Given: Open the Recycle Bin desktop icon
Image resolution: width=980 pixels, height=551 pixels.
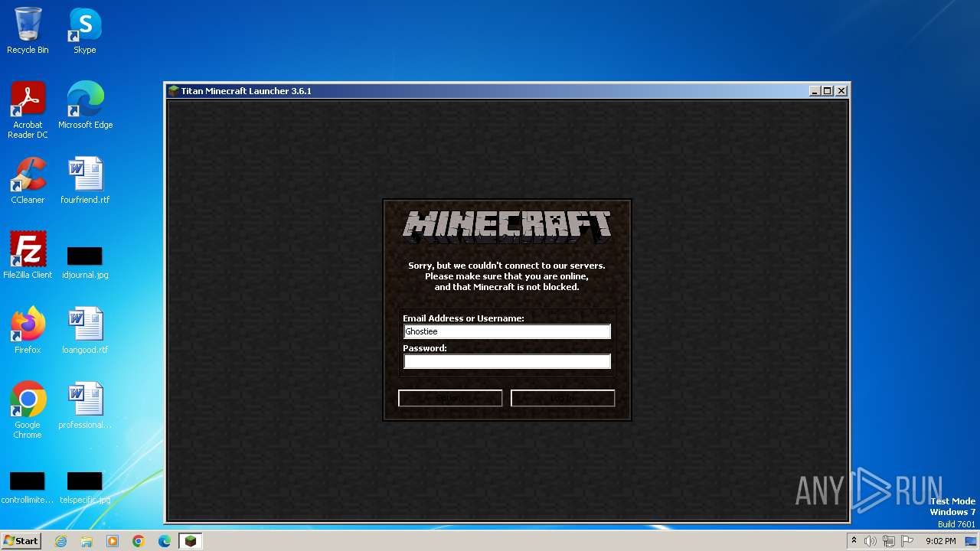Looking at the screenshot, I should pos(28,31).
